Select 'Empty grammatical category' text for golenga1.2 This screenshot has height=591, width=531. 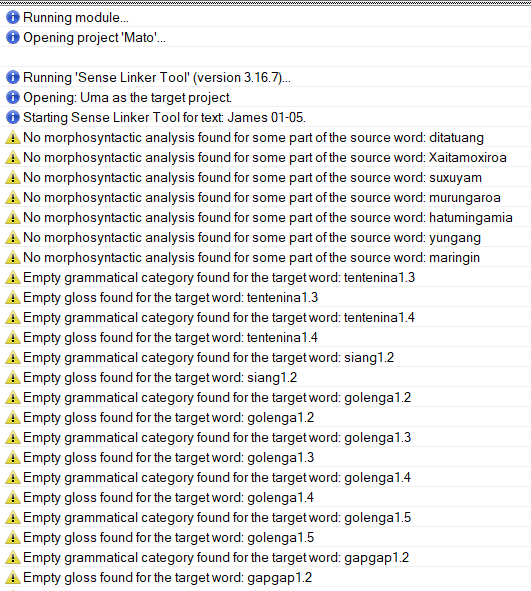coord(217,397)
